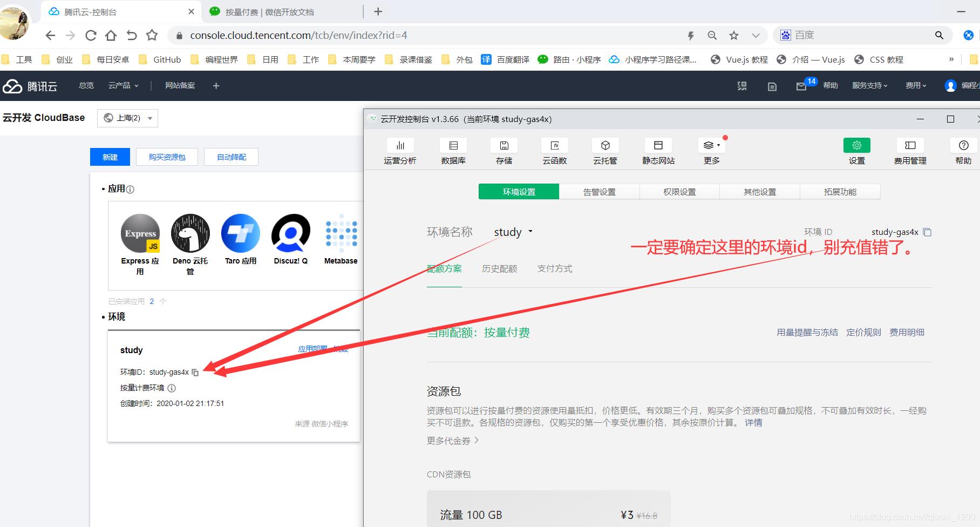Open the message inbox with 14 badge
The width and height of the screenshot is (980, 527).
pos(801,86)
